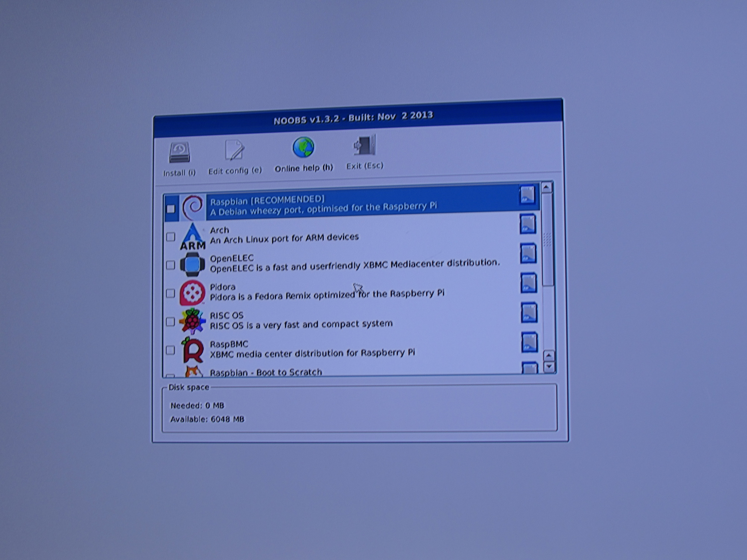
Task: Click the RaspBMC logo icon
Action: (193, 350)
